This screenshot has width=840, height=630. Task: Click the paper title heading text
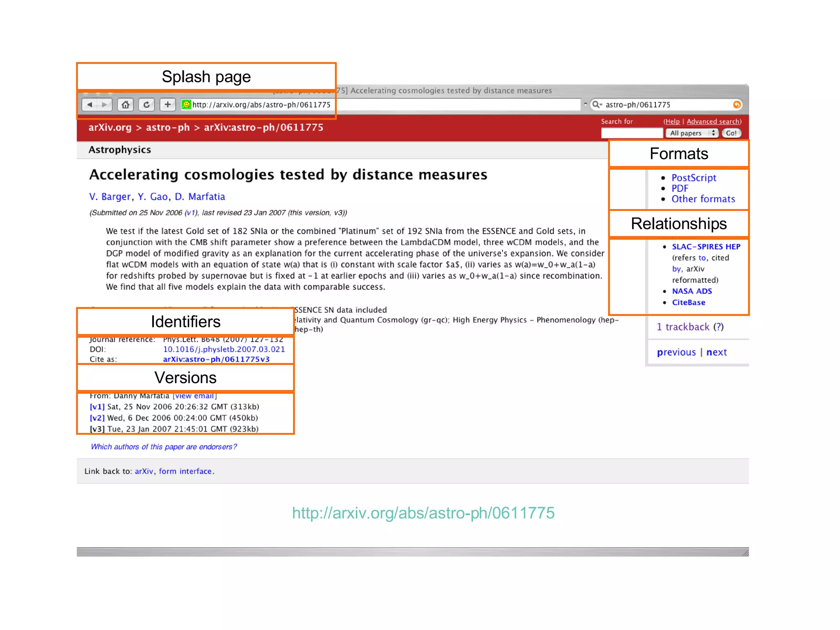288,175
